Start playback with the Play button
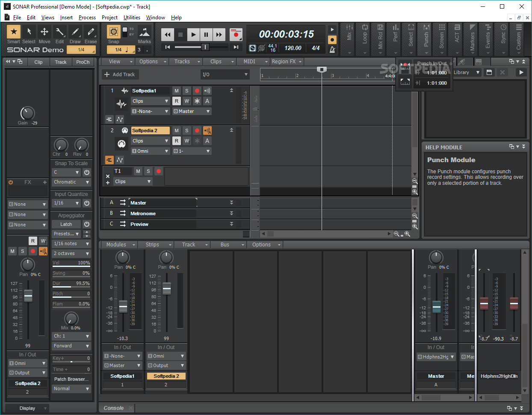 point(193,35)
